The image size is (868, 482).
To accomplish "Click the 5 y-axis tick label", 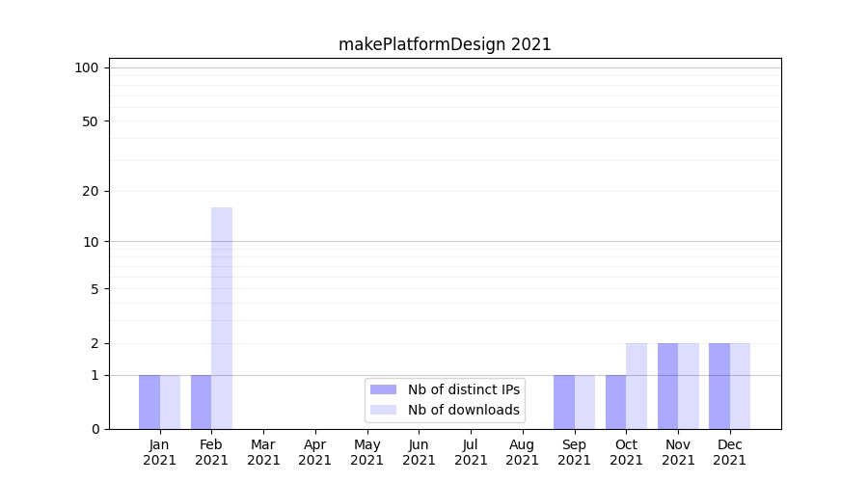I will [x=95, y=289].
